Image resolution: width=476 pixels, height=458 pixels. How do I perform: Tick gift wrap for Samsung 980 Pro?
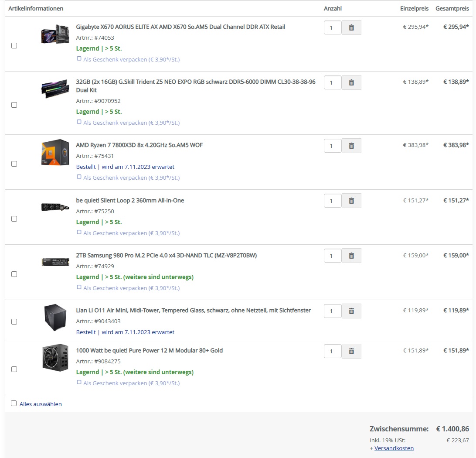point(79,287)
